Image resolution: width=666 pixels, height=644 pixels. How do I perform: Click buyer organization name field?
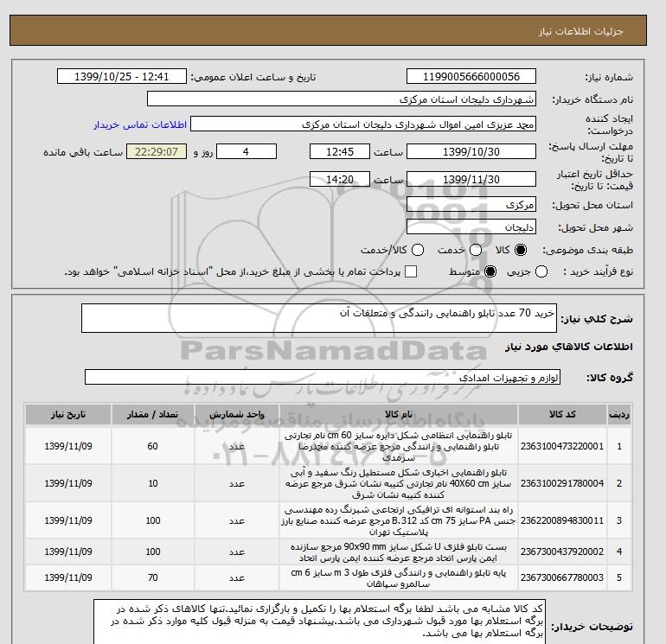[x=342, y=99]
